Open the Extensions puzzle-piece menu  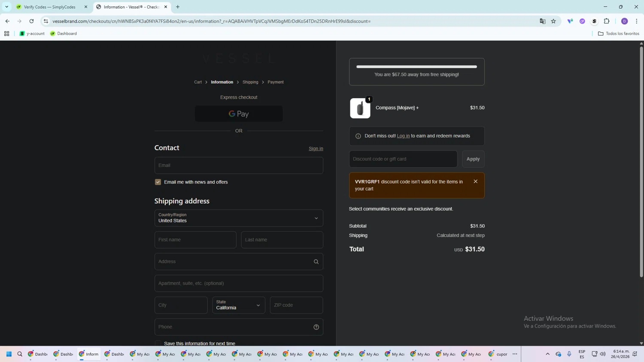(x=607, y=21)
